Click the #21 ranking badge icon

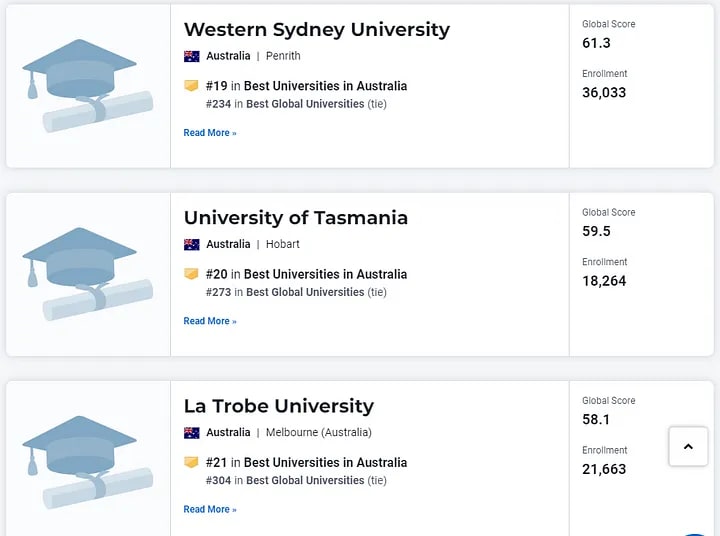tap(192, 462)
